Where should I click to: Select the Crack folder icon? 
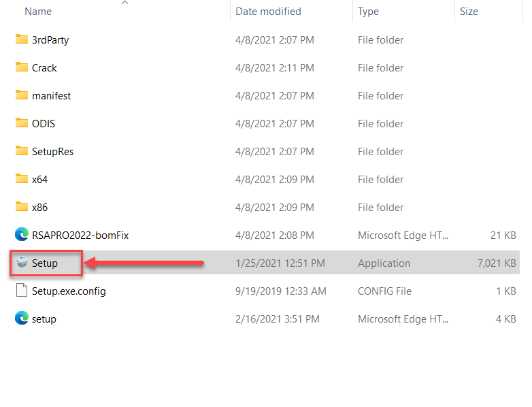tap(21, 67)
